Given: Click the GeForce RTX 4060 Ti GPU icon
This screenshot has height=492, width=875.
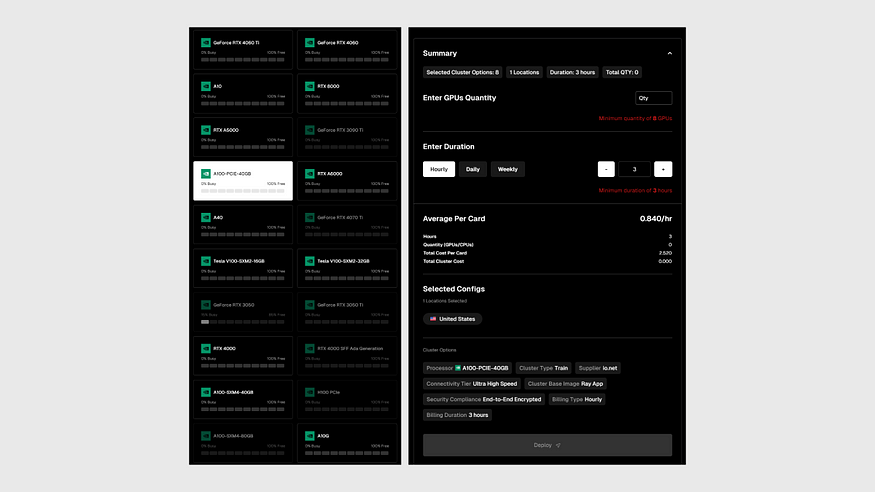Looking at the screenshot, I should point(206,42).
